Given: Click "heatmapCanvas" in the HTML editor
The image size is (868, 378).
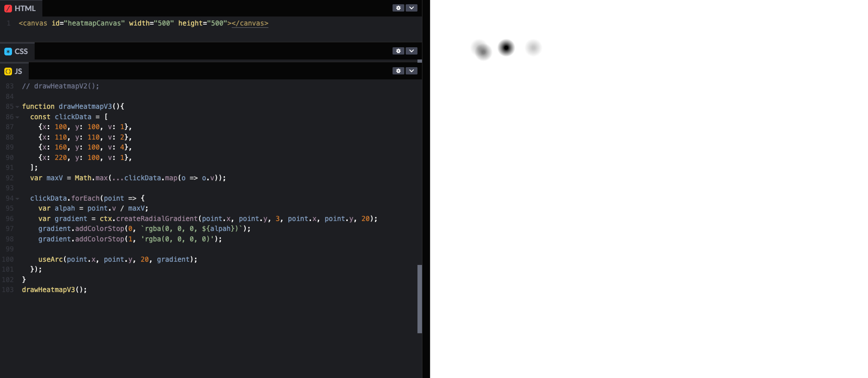Looking at the screenshot, I should pyautogui.click(x=94, y=23).
